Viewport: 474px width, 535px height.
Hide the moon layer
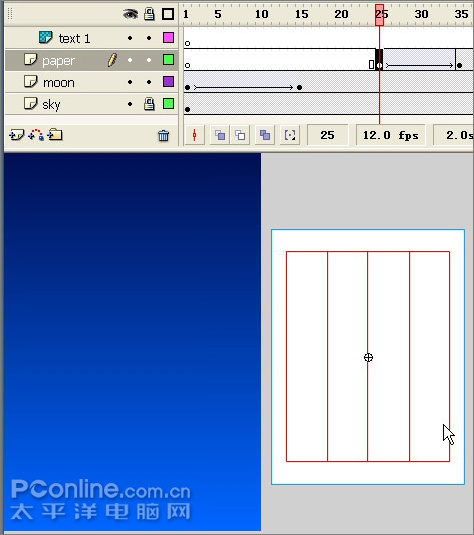pos(130,82)
